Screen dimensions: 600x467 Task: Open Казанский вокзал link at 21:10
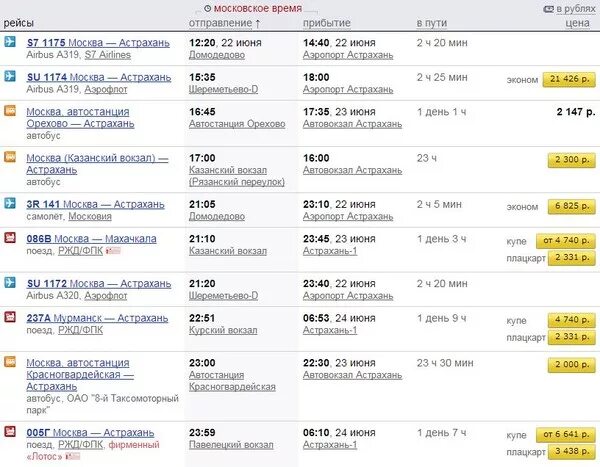pyautogui.click(x=228, y=251)
